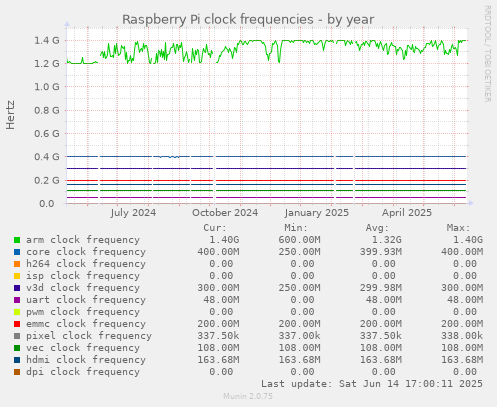Click the dark purple v3d clock swatch

point(17,288)
